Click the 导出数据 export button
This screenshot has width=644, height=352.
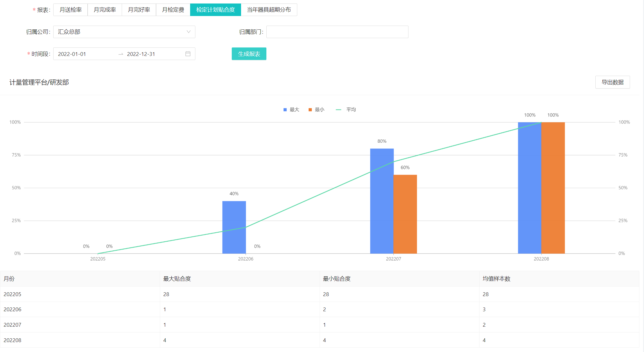612,82
